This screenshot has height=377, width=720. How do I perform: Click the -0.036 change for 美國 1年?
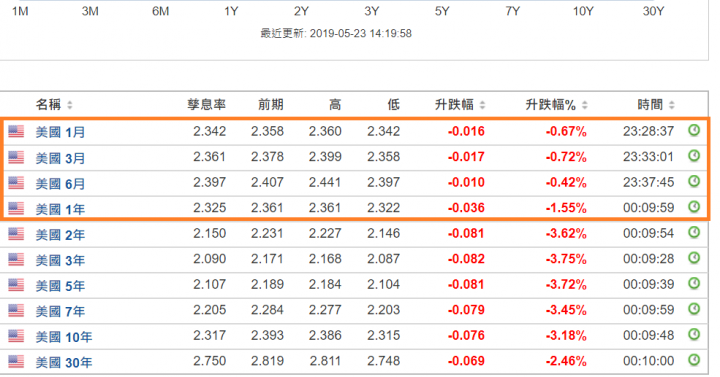pos(466,208)
